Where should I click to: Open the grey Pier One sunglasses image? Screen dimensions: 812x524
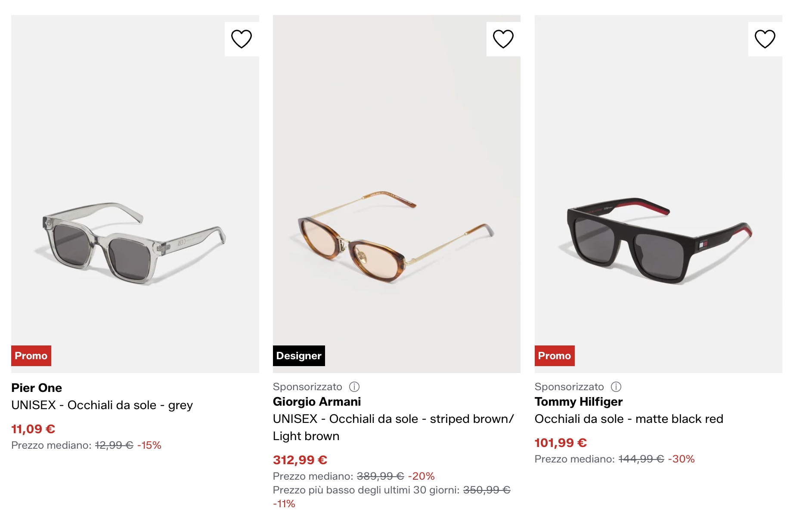135,194
